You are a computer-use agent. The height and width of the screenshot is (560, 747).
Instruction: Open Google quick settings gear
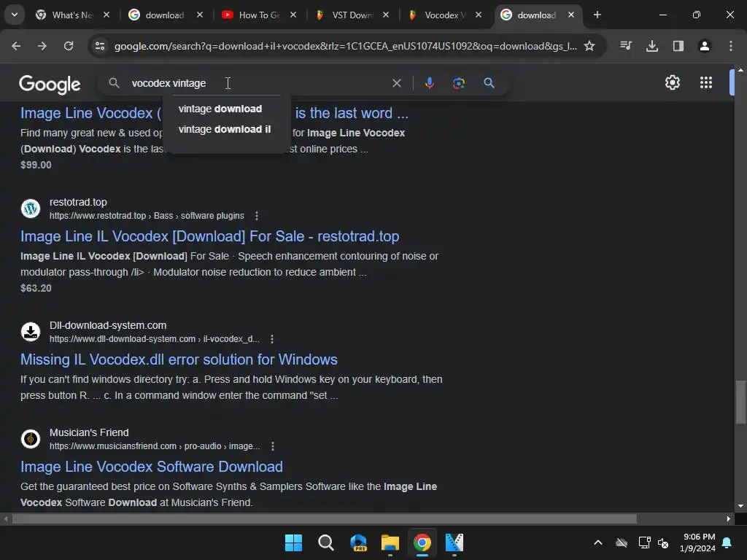672,82
